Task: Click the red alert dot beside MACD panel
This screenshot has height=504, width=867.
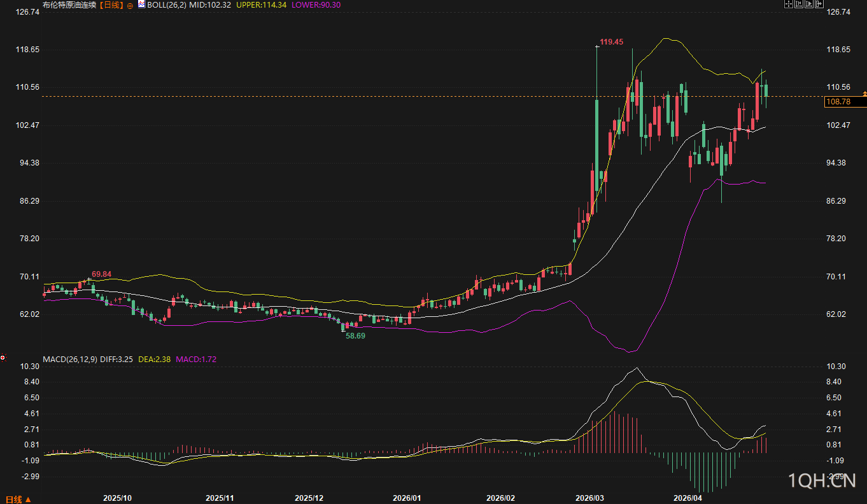Action: tap(3, 358)
